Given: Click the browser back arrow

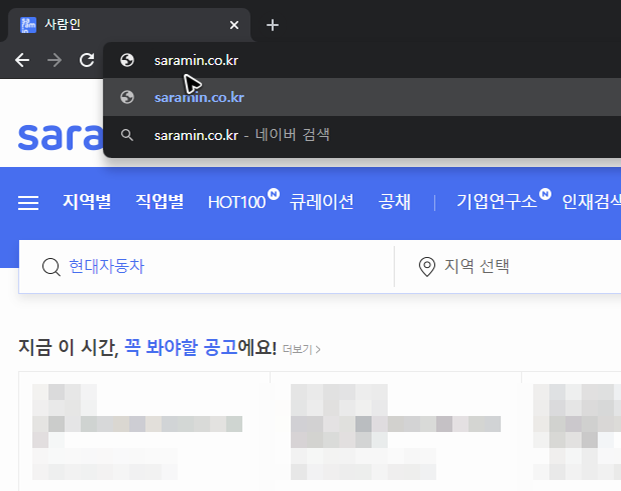Looking at the screenshot, I should (x=22, y=60).
